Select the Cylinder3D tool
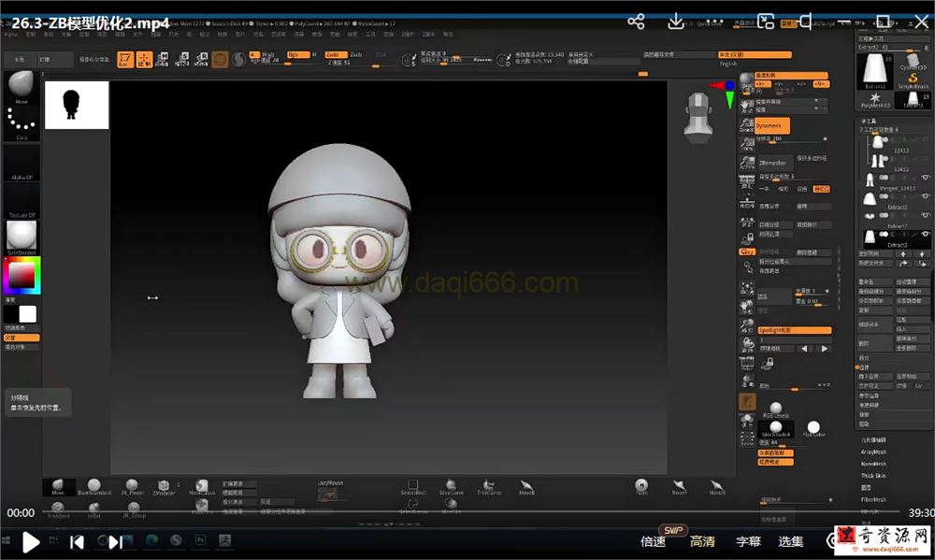935x560 pixels. click(x=913, y=62)
